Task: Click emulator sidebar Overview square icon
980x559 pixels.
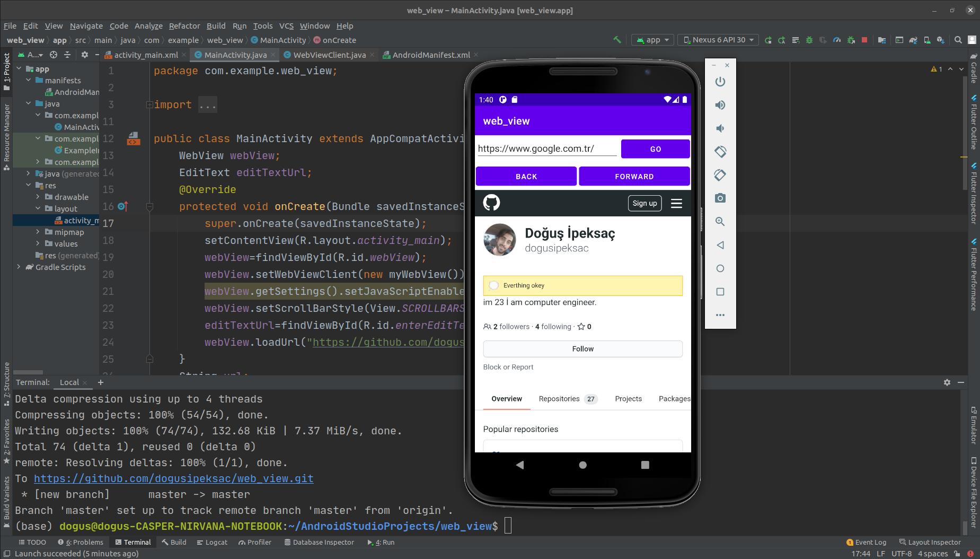Action: coord(720,292)
